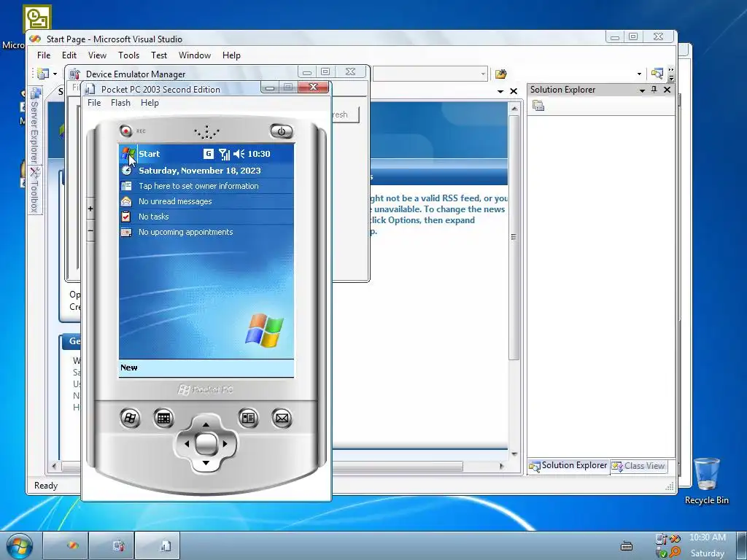Close the Start Page document tab
The height and width of the screenshot is (560, 747).
pyautogui.click(x=514, y=91)
